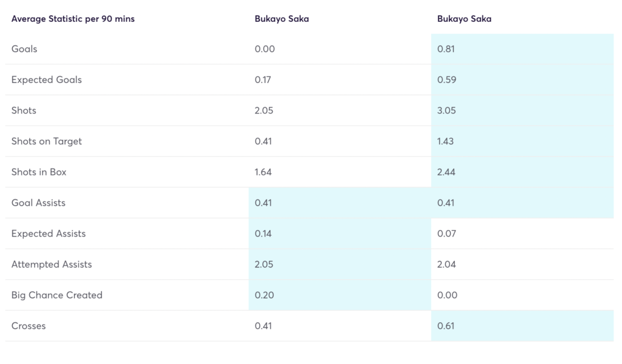622x364 pixels.
Task: Select the 0.00 Goals value in first column
Action: coord(264,49)
